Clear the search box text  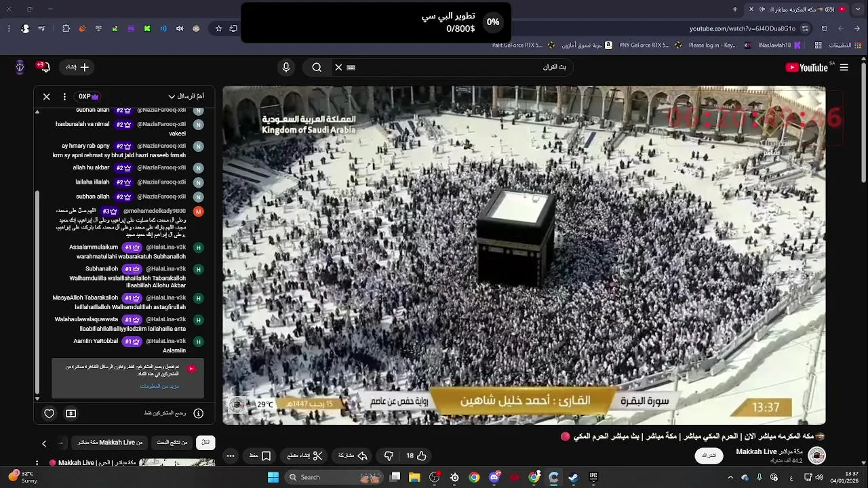coord(338,67)
